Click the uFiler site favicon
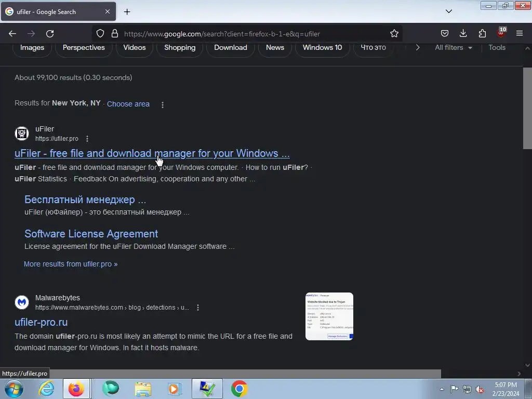 click(x=22, y=134)
